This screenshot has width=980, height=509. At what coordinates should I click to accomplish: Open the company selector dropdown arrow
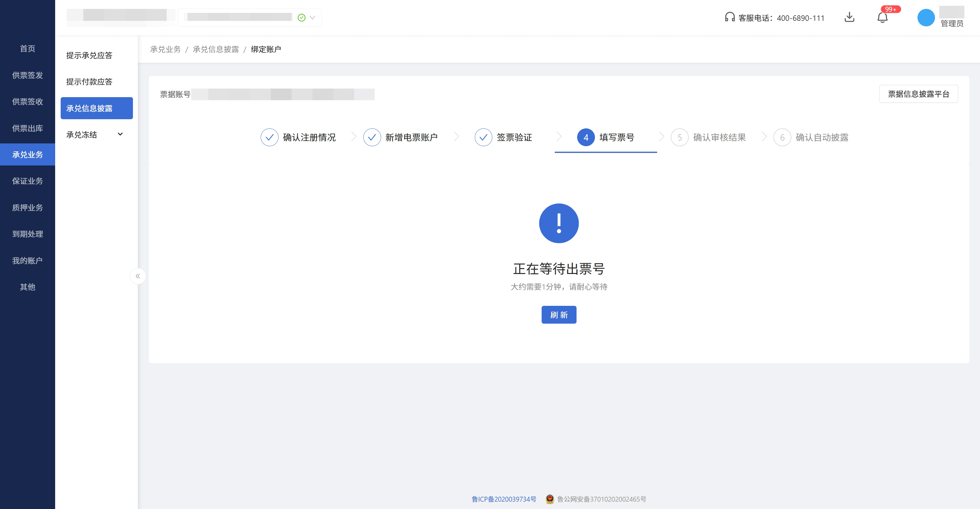[x=312, y=17]
